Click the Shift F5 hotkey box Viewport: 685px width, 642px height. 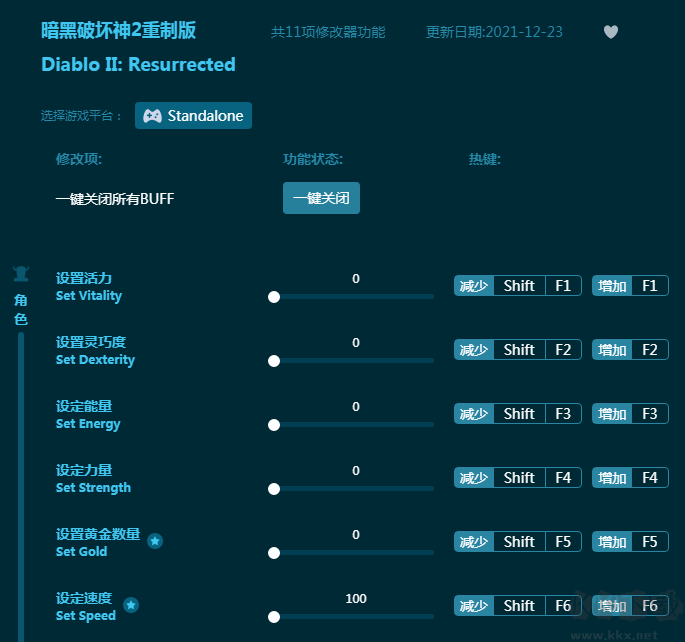537,542
